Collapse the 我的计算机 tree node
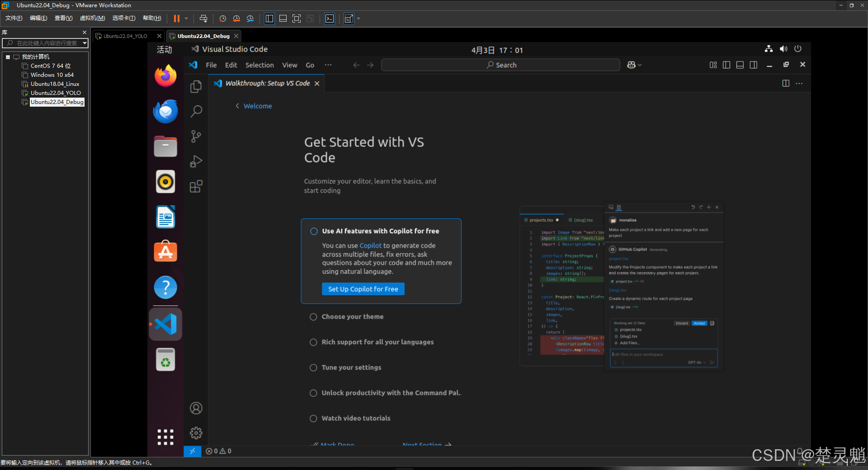868x470 pixels. pyautogui.click(x=8, y=57)
